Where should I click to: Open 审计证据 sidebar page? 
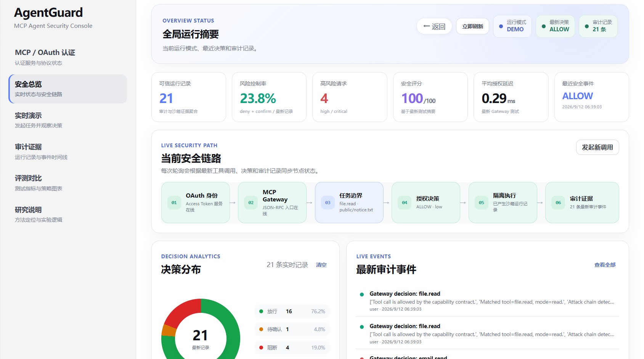[67, 151]
